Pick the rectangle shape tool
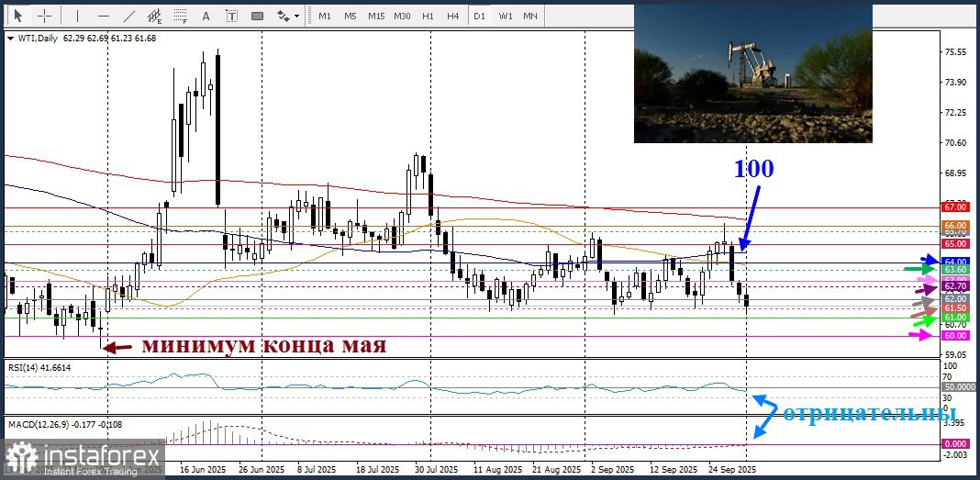The width and height of the screenshot is (980, 480). point(258,16)
